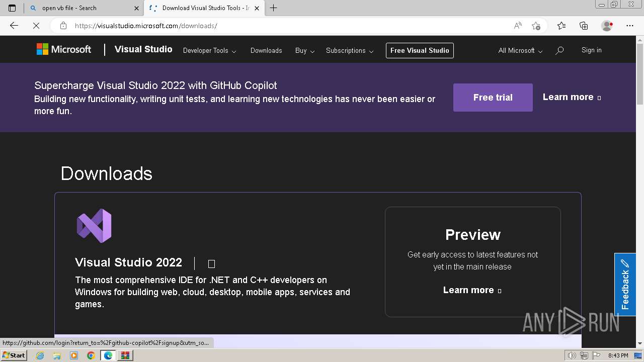
Task: Click the Downloads page heading
Action: click(x=106, y=173)
